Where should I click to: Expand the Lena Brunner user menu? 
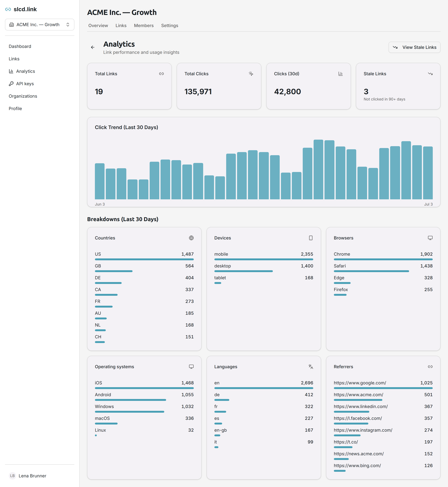click(x=40, y=476)
